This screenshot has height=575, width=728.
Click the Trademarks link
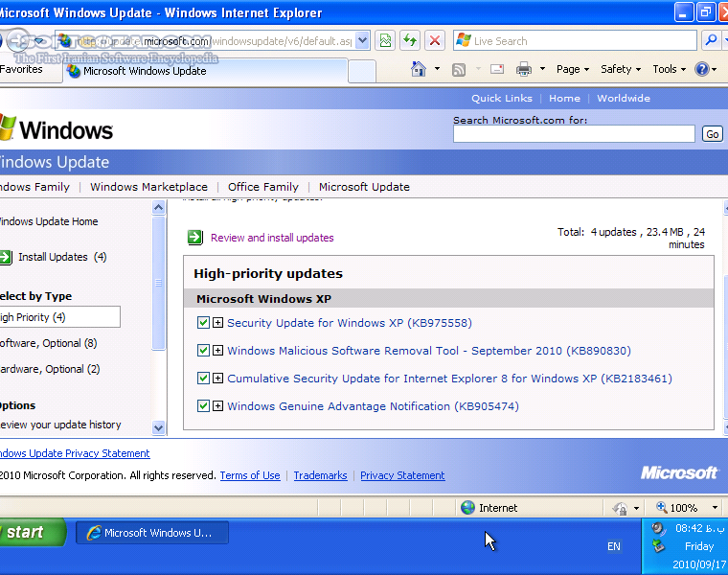tap(320, 475)
